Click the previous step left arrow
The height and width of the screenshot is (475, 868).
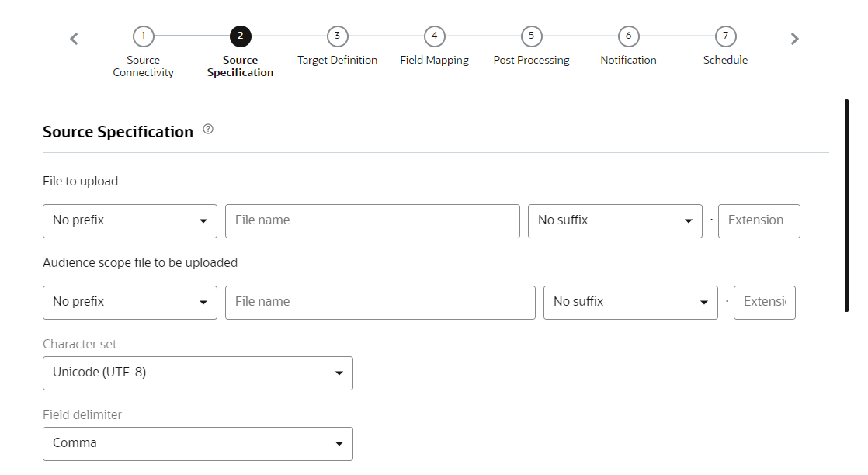point(75,39)
